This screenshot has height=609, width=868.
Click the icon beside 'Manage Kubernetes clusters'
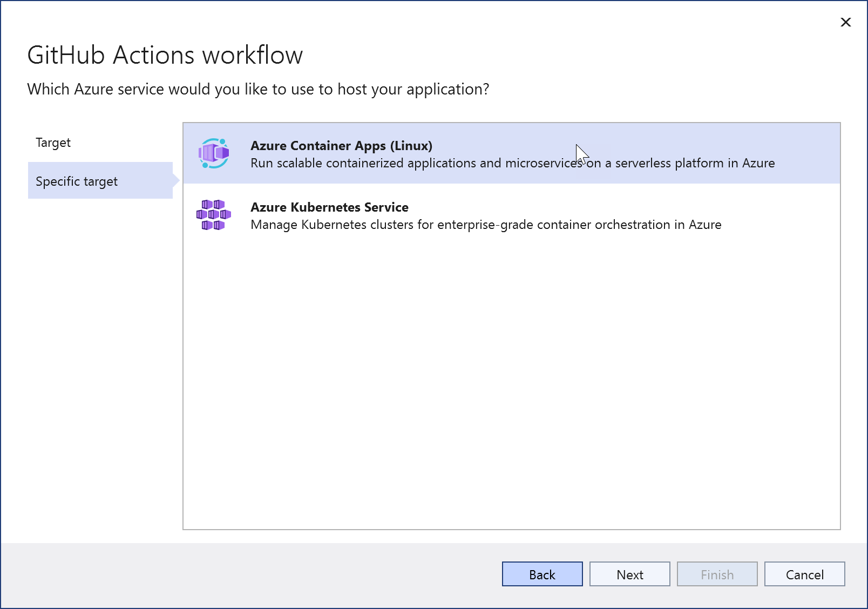214,215
